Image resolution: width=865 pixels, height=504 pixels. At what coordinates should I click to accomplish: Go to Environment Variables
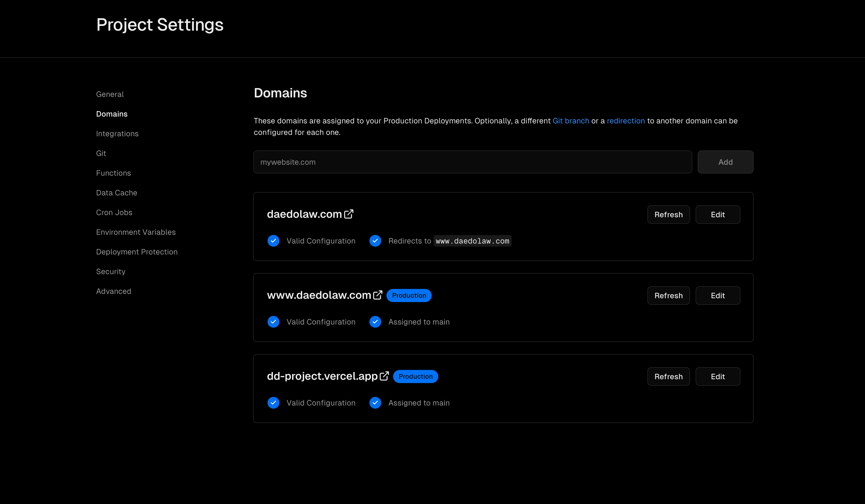(136, 232)
